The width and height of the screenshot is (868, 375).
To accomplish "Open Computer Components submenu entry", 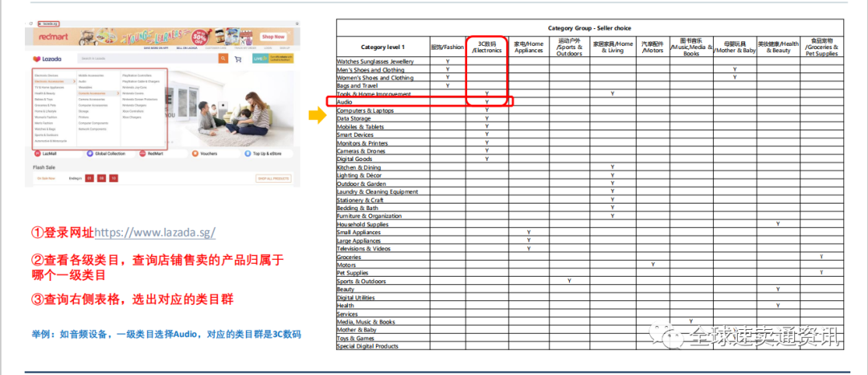I will pyautogui.click(x=93, y=123).
